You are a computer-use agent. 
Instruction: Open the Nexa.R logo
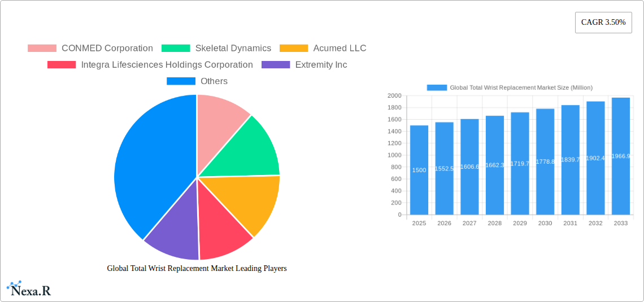coord(29,289)
